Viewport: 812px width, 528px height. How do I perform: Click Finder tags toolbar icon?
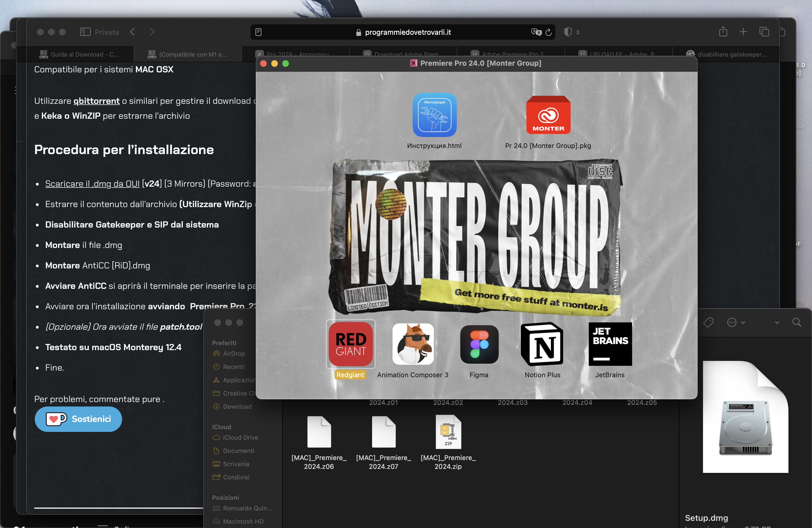click(x=709, y=322)
